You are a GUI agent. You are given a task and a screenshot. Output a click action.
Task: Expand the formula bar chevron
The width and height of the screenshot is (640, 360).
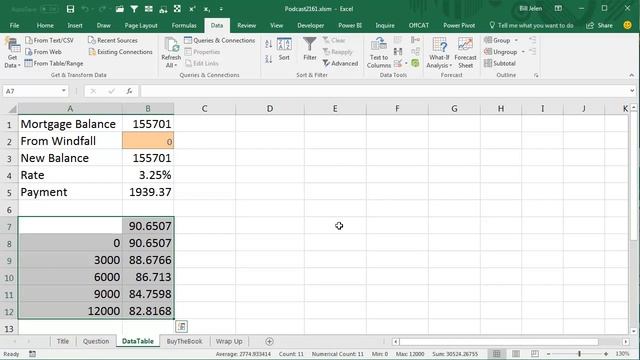click(x=632, y=91)
